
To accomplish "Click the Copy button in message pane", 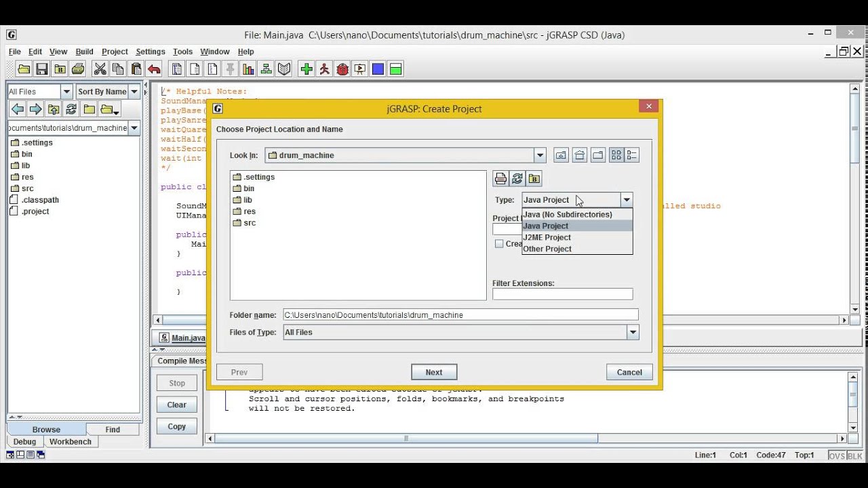I will (x=177, y=426).
